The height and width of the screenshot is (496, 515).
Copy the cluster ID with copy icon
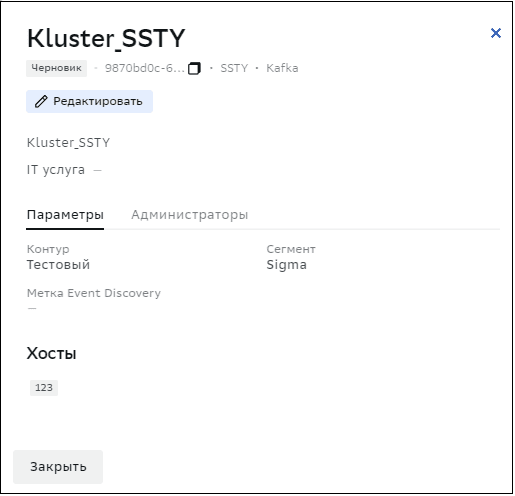click(x=194, y=68)
